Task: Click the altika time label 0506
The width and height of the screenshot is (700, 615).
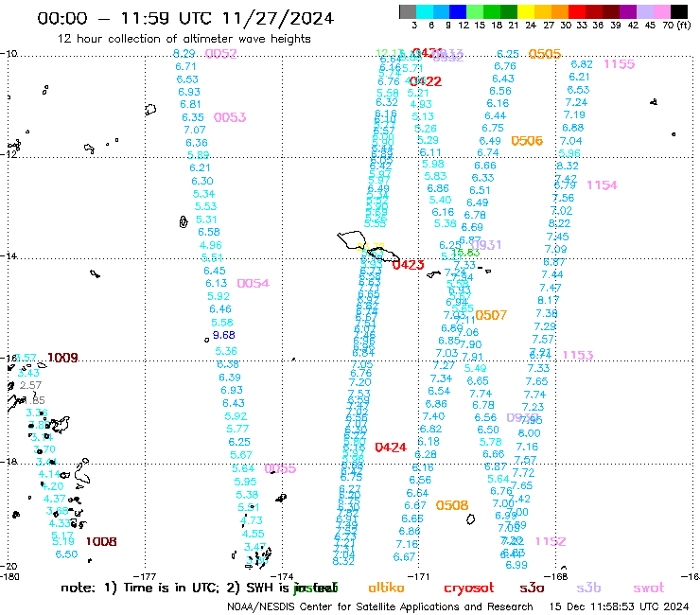Action: pos(527,141)
